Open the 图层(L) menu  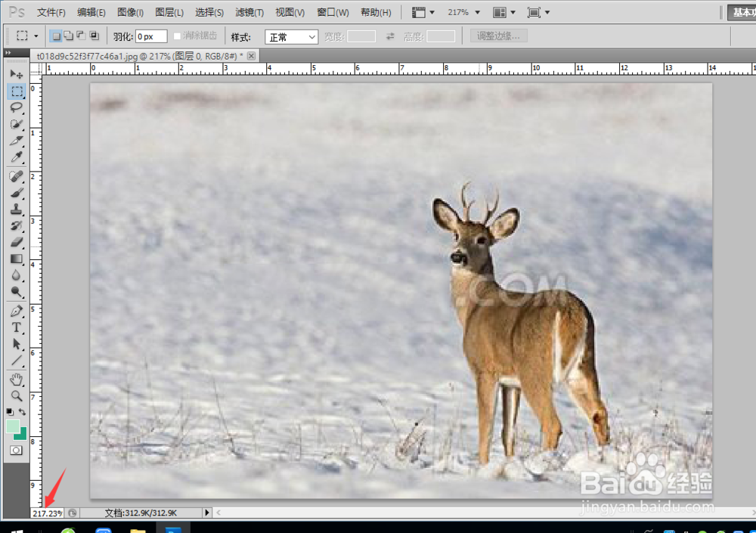pos(169,13)
